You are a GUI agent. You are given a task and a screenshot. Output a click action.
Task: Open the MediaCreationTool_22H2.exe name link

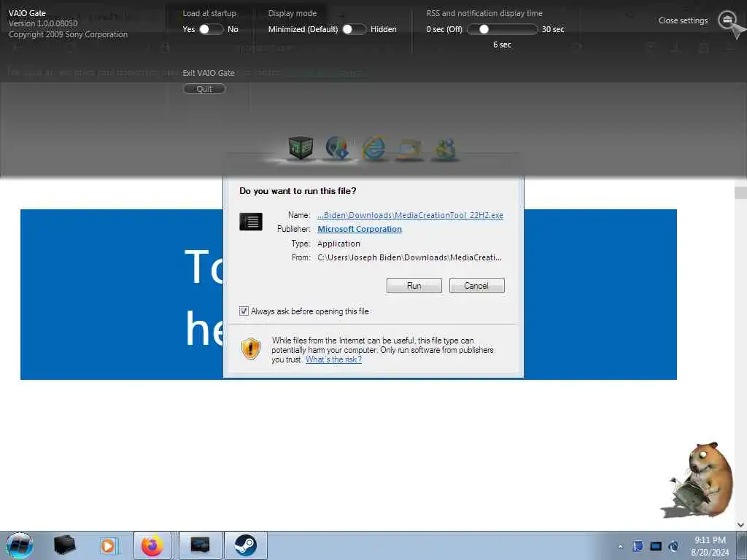[410, 215]
